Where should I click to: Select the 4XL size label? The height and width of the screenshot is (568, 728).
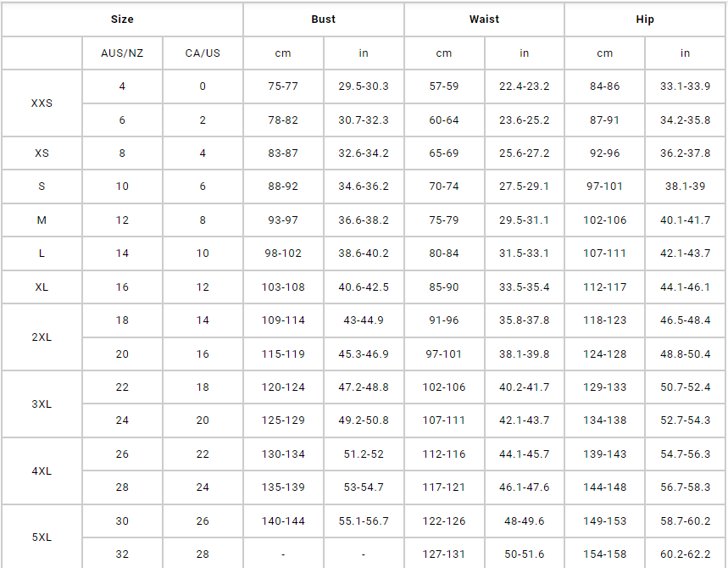pos(42,471)
